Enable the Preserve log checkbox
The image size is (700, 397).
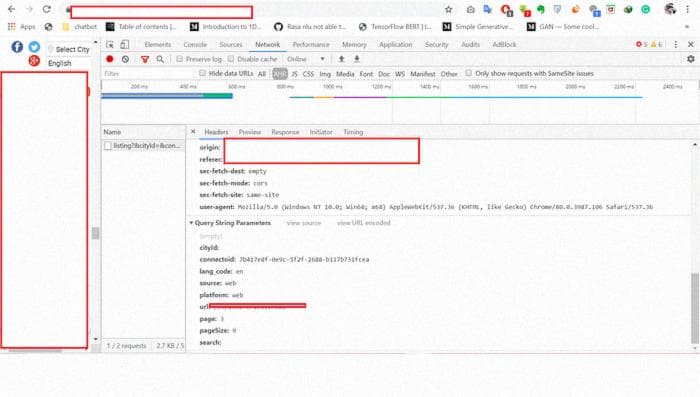coord(179,59)
